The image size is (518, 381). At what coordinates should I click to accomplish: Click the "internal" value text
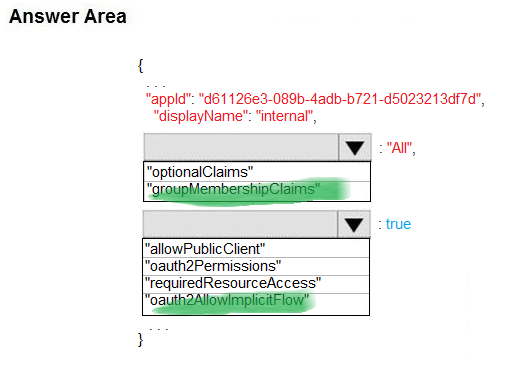click(x=284, y=116)
